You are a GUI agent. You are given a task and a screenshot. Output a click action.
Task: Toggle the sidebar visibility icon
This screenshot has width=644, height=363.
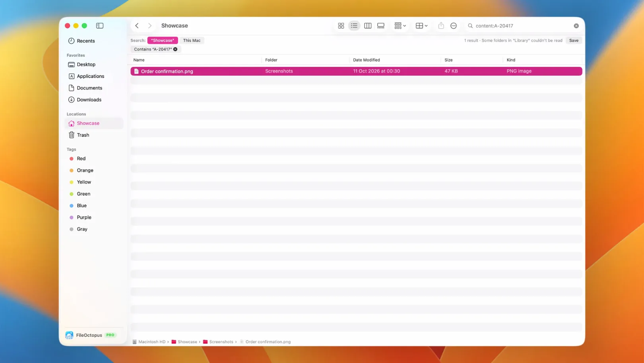coord(100,25)
